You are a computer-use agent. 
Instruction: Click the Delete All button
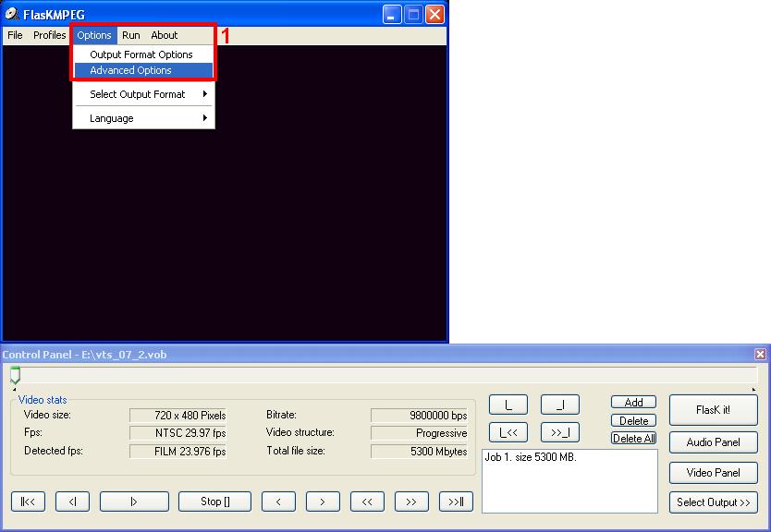(633, 438)
